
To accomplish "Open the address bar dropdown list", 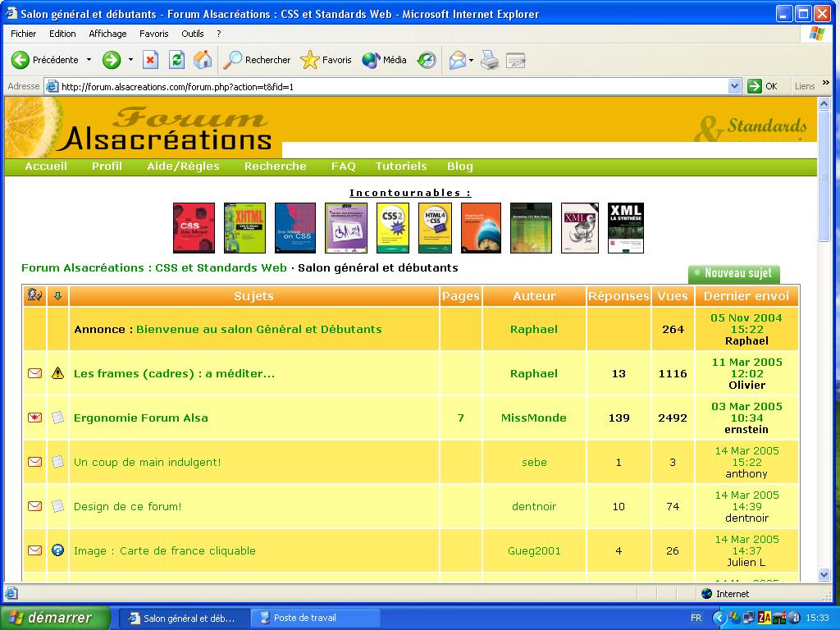I will [x=734, y=86].
